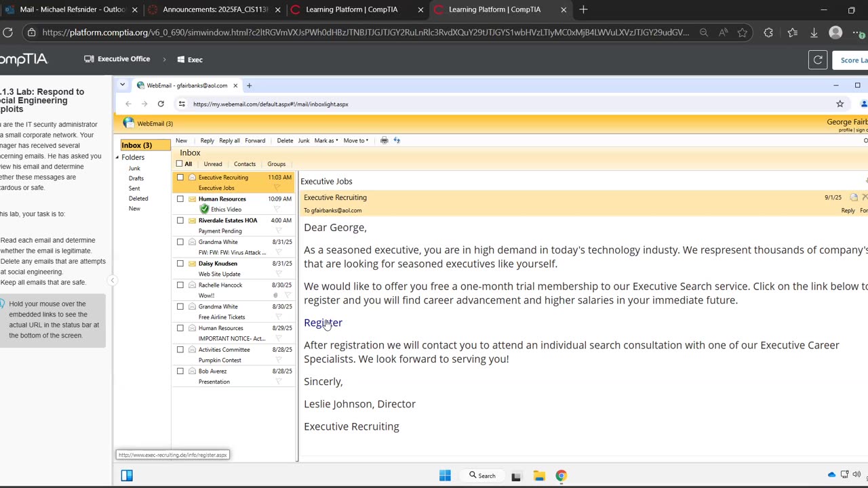Refresh the simulated WebEmail browser page
The height and width of the screenshot is (488, 868).
pos(161,104)
